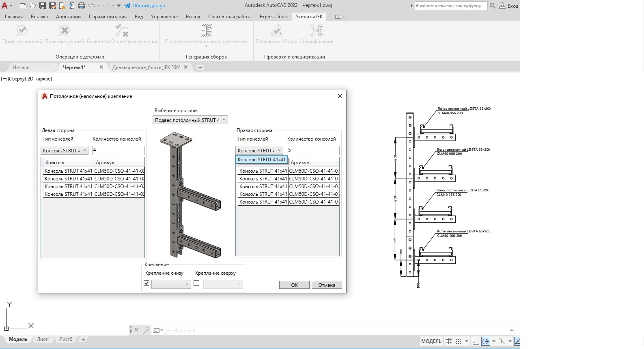Select Консоль STRUT 41x41 dropdown list option
This screenshot has width=644, height=349.
(262, 160)
